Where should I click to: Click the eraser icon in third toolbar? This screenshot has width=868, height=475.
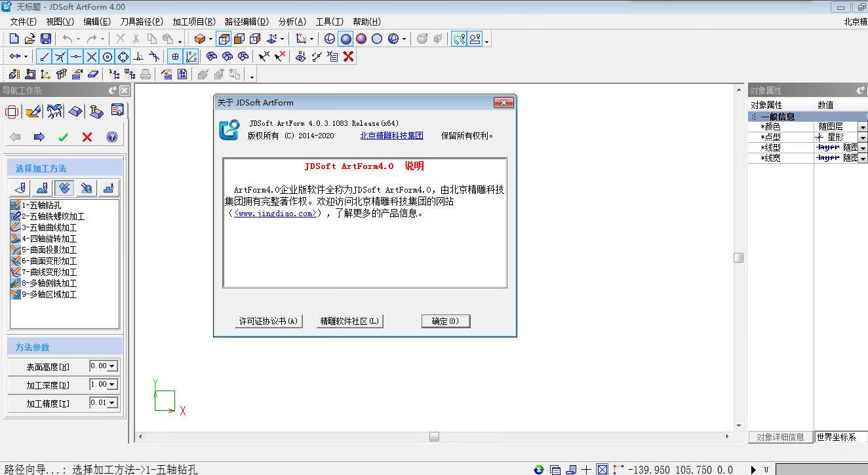coord(93,74)
